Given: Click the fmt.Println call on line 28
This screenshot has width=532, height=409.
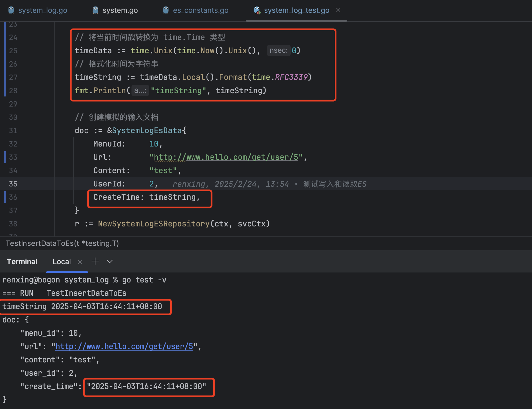Looking at the screenshot, I should point(100,90).
